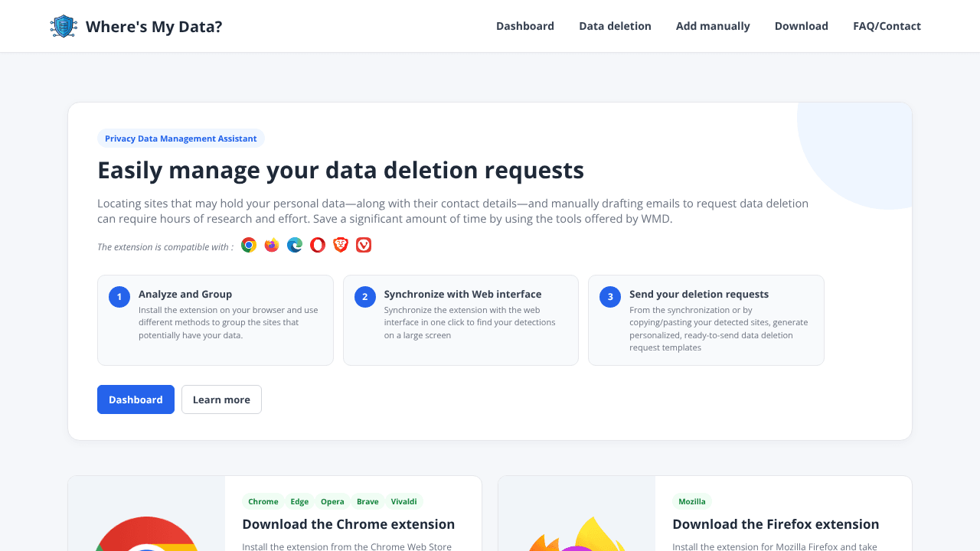Click the Brave browser compatibility icon

pyautogui.click(x=341, y=245)
